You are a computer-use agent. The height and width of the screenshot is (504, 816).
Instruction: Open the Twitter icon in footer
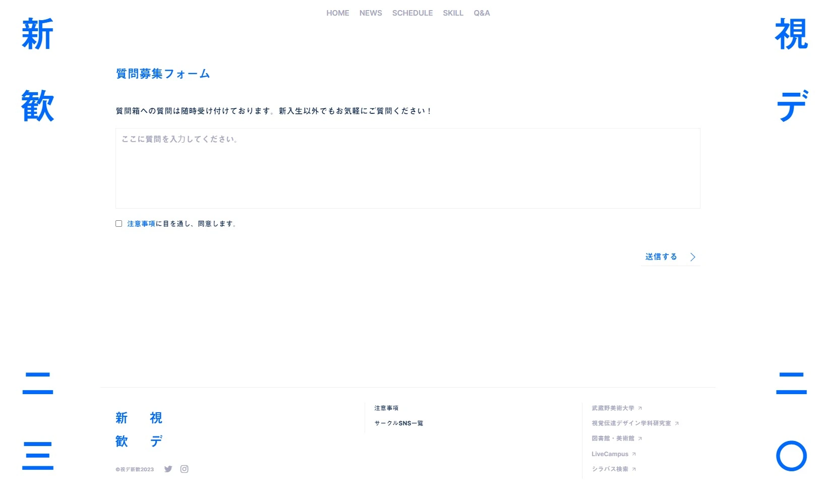(x=168, y=469)
